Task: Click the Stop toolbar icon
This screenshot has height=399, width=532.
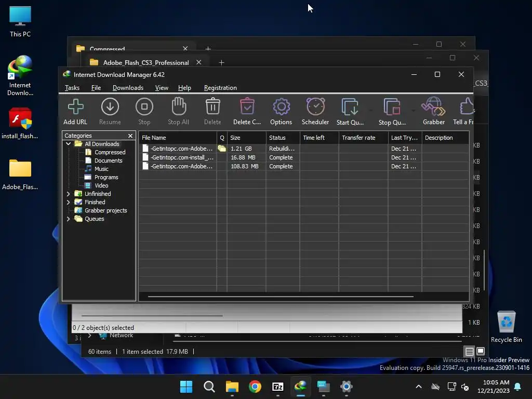Action: point(144,111)
